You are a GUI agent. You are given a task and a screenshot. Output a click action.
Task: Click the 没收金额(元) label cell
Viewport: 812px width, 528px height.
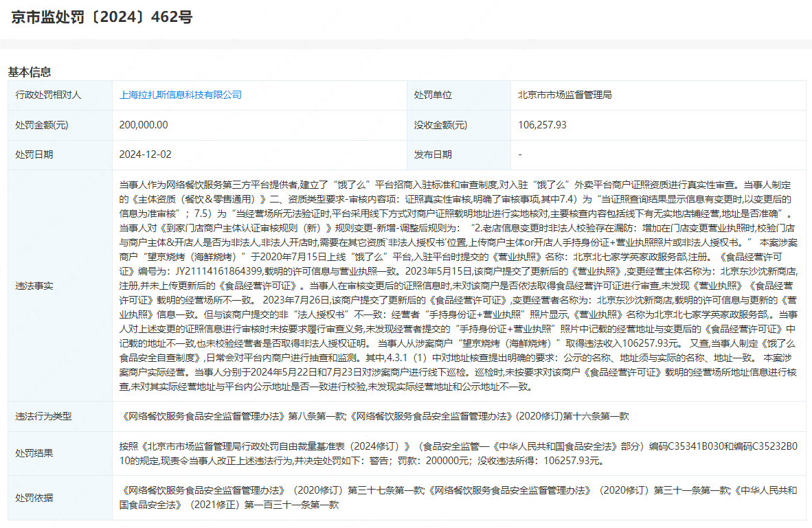point(440,125)
